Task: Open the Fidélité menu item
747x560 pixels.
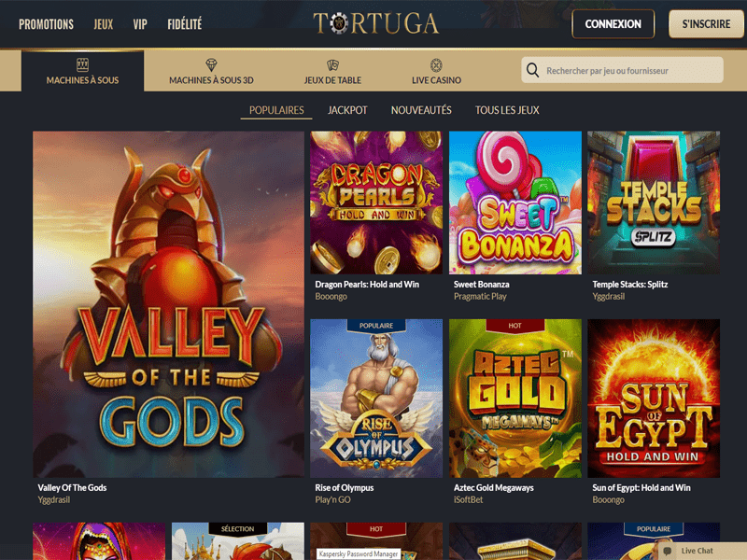Action: point(184,24)
